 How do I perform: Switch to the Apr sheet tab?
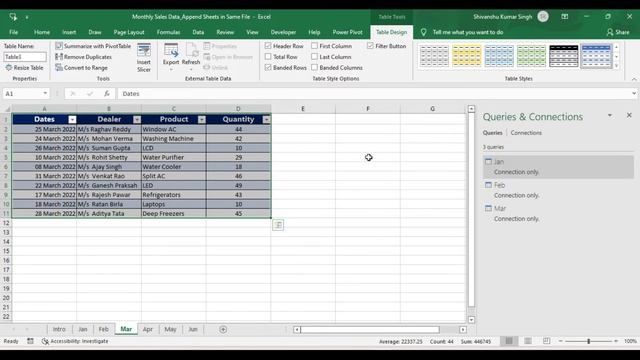(x=148, y=329)
